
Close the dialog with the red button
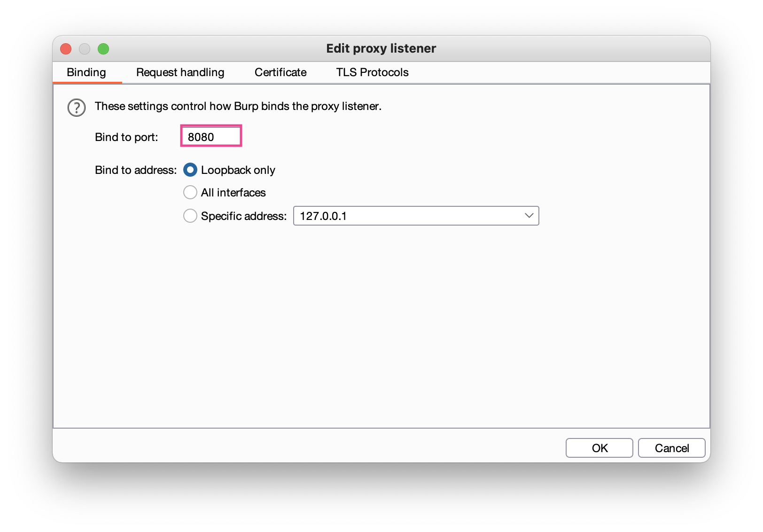pos(66,49)
